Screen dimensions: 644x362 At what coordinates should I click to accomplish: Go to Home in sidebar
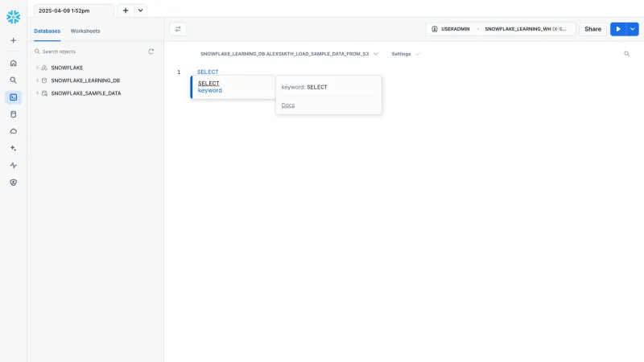(13, 64)
